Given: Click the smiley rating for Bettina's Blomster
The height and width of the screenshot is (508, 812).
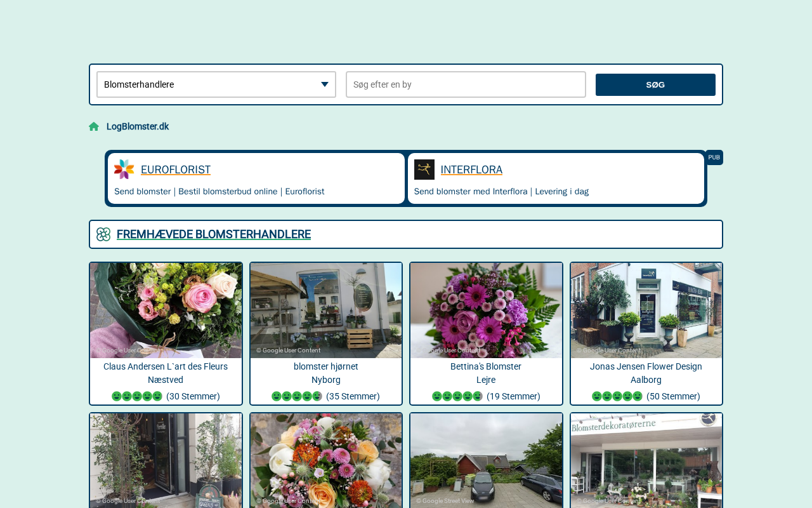Looking at the screenshot, I should pyautogui.click(x=457, y=396).
